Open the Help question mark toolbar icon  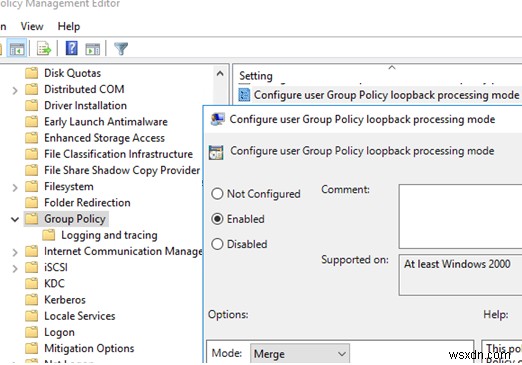(x=71, y=49)
